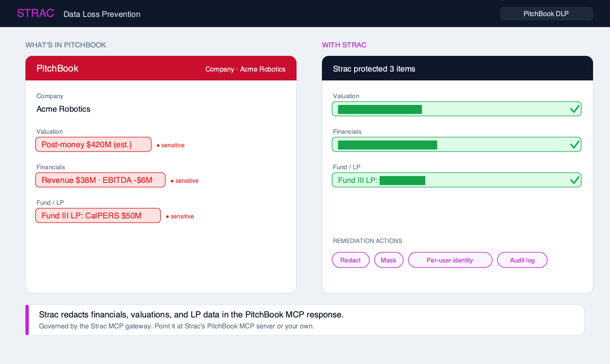610x364 pixels.
Task: Click the redacted Financials field under With Strac
Action: (457, 144)
